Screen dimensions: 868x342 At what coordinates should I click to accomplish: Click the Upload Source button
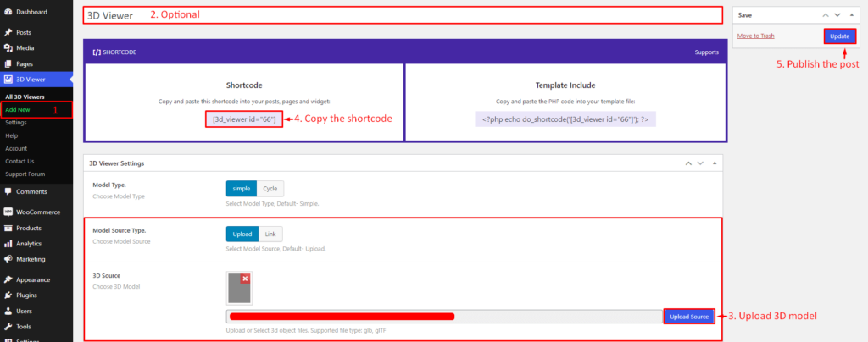click(689, 317)
